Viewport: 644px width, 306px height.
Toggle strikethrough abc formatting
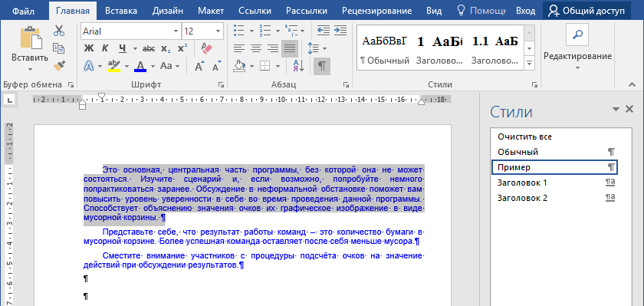(148, 48)
